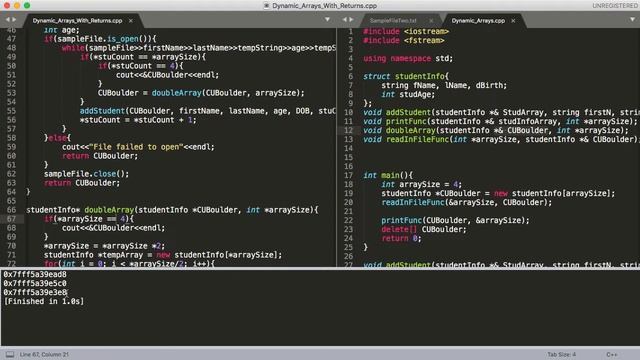The height and width of the screenshot is (360, 640).
Task: Click void doubleArray prototype on line 12
Action: coord(496,130)
